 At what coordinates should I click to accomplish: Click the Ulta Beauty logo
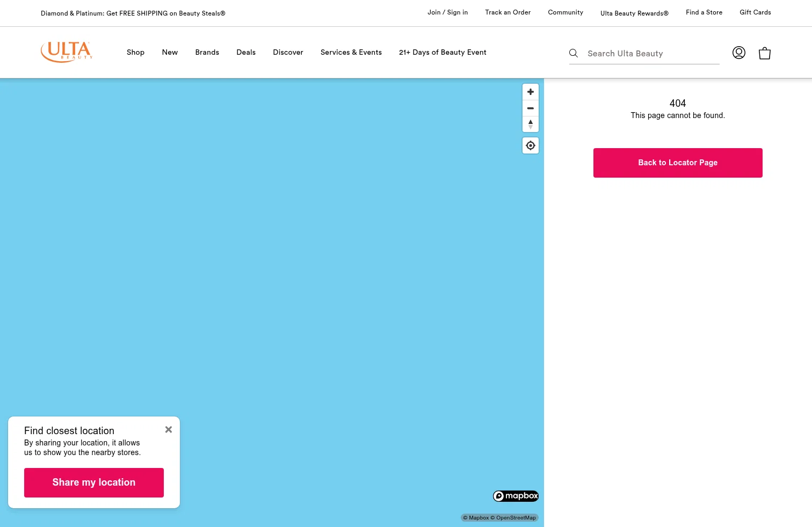point(67,52)
